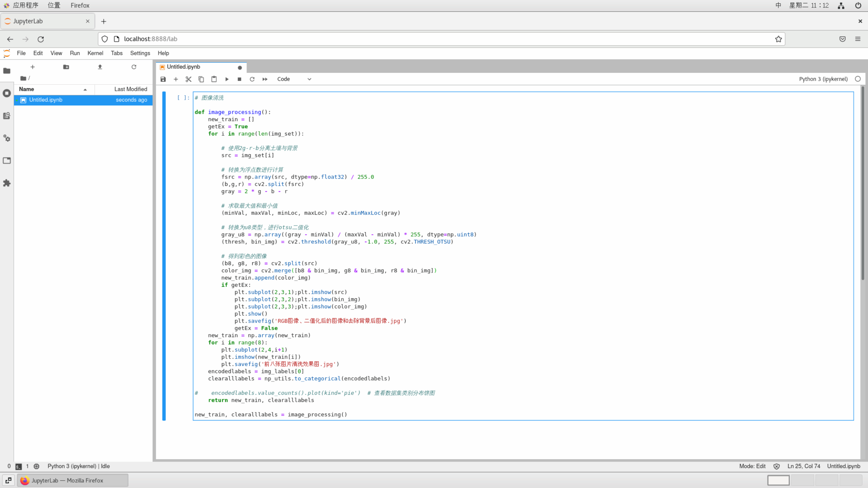Insert a cell below with plus icon
The width and height of the screenshot is (868, 488).
click(176, 79)
